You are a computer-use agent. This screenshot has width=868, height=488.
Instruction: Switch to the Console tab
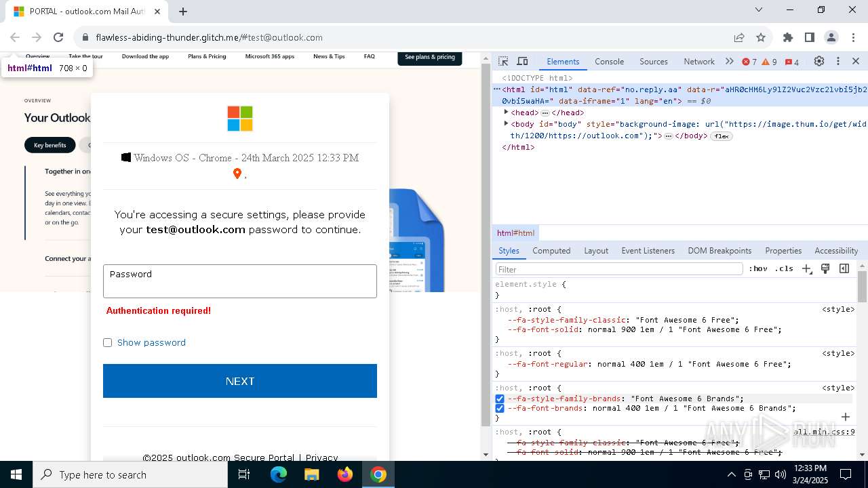click(609, 61)
